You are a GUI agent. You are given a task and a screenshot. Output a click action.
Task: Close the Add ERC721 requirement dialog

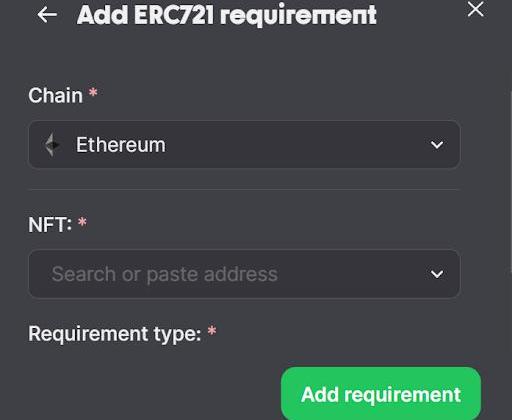tap(476, 9)
